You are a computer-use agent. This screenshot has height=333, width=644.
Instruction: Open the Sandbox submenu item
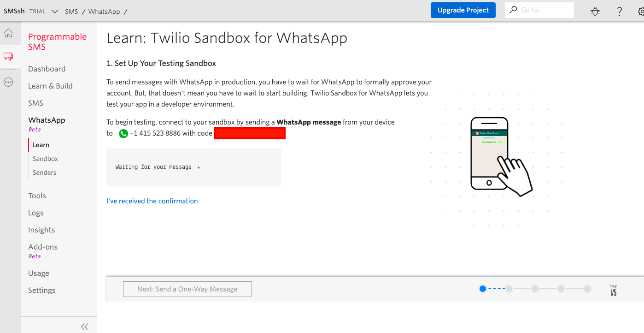[45, 159]
